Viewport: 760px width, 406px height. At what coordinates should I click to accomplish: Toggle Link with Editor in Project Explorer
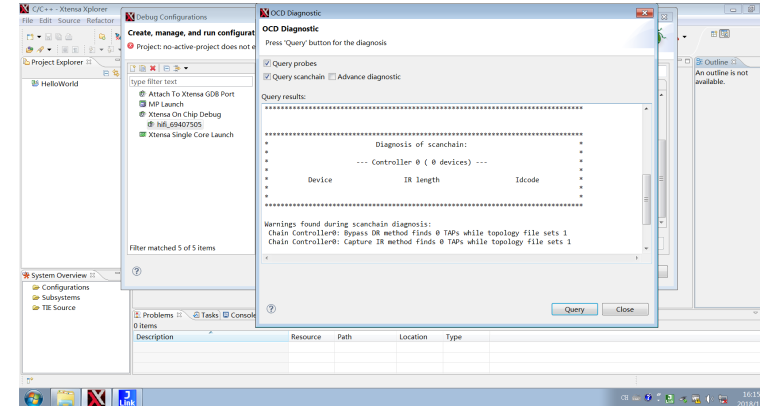(x=115, y=73)
